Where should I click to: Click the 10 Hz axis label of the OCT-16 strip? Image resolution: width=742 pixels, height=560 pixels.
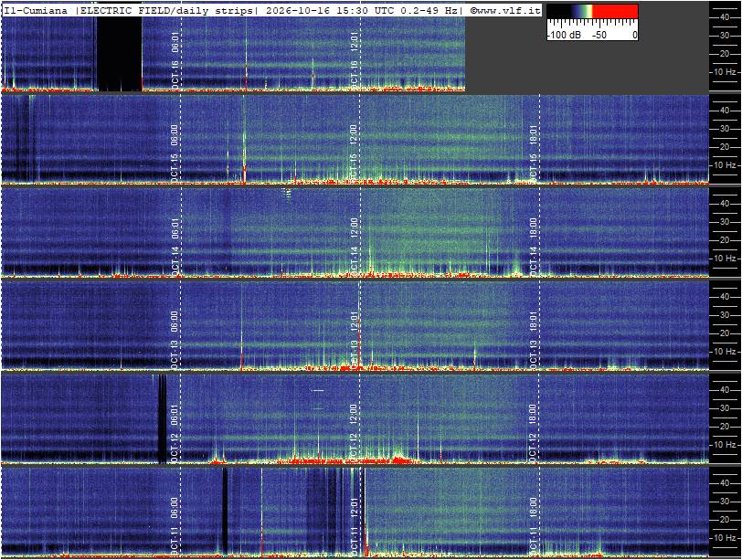(726, 72)
